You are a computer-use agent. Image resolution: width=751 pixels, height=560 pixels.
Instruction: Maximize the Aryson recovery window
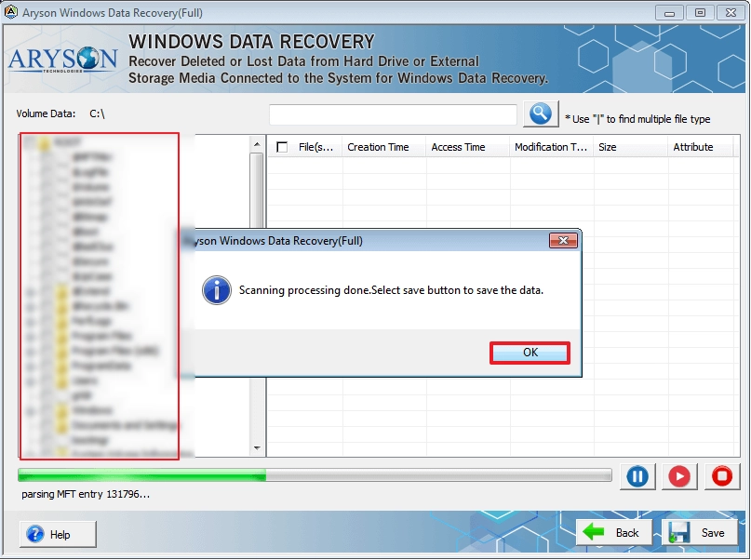(x=700, y=13)
